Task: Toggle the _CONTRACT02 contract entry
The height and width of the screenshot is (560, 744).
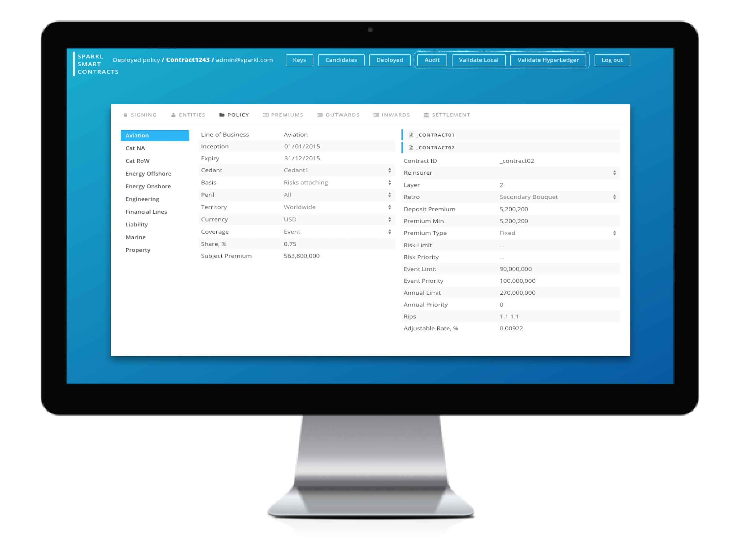Action: click(x=434, y=147)
